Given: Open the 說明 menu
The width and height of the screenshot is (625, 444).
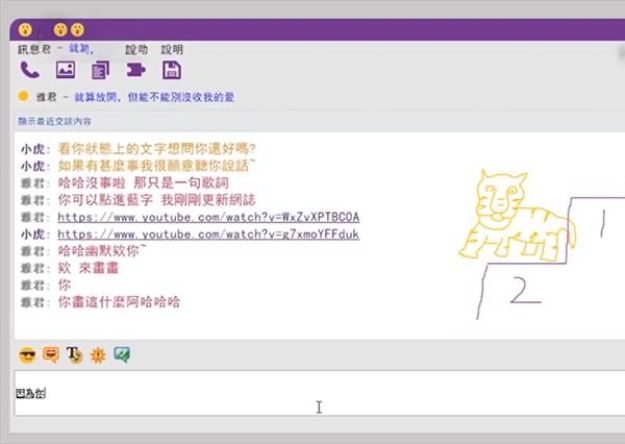Looking at the screenshot, I should point(172,49).
